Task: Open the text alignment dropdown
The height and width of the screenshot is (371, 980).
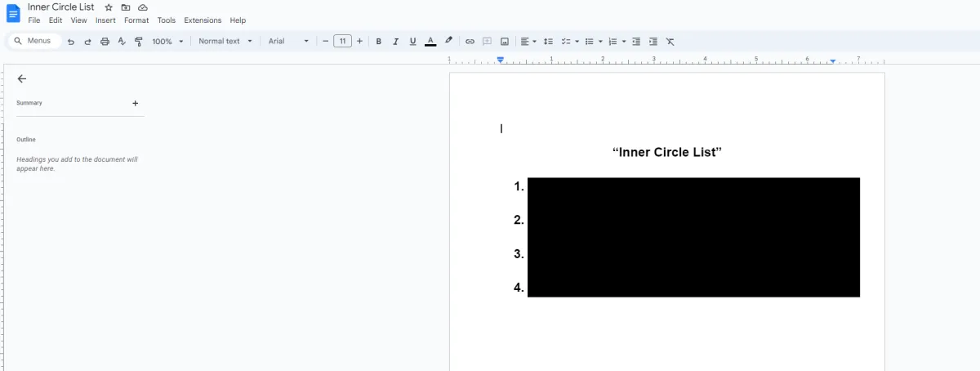Action: point(528,41)
